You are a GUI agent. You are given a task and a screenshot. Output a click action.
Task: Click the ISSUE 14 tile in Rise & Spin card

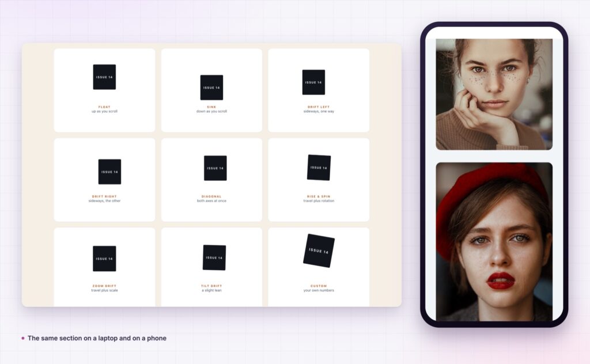319,168
